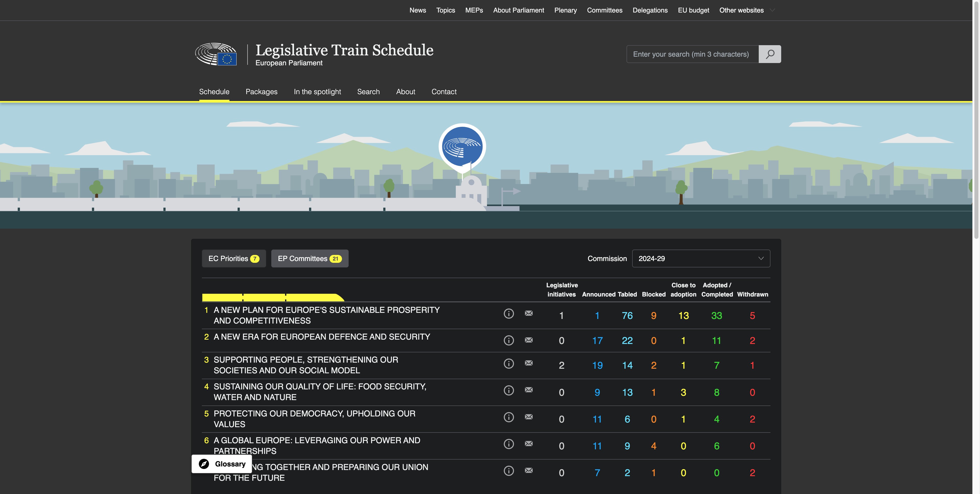Go to Plenary link

(565, 10)
